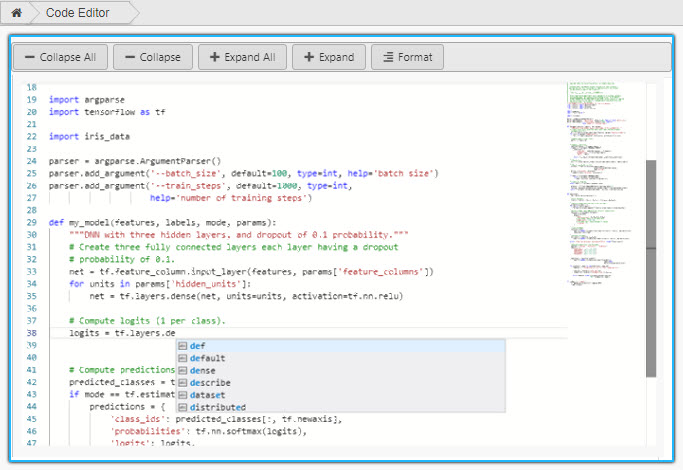683x470 pixels.
Task: Pick the 'dense' autocomplete suggestion
Action: (x=203, y=370)
